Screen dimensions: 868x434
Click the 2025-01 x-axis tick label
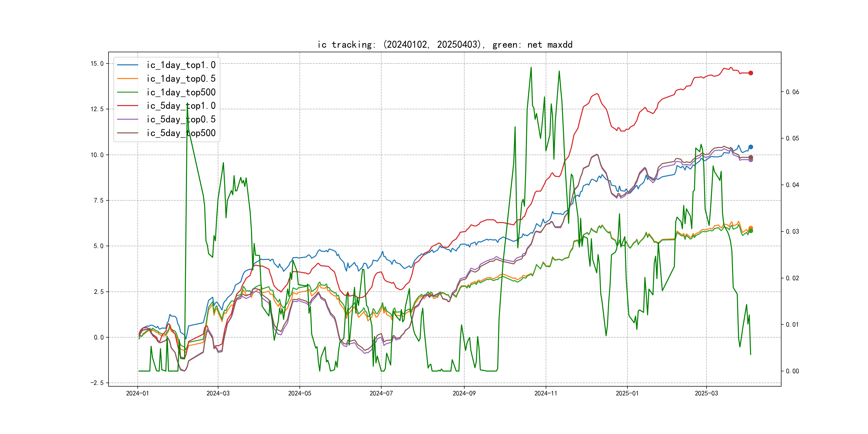coord(627,393)
